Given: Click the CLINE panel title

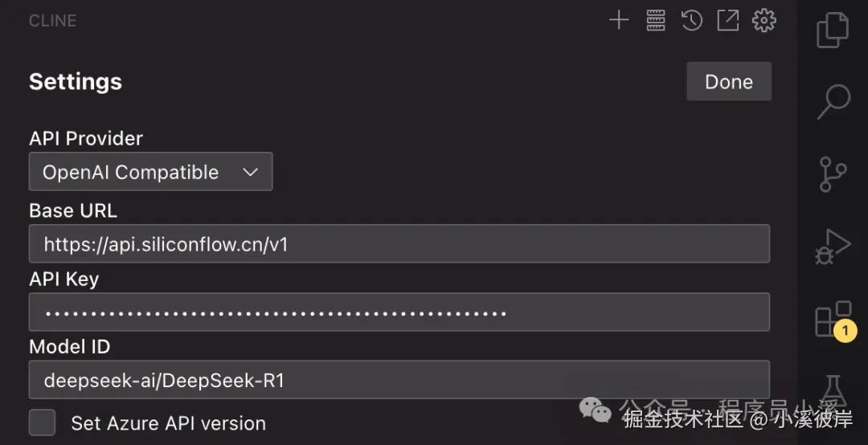Looking at the screenshot, I should click(x=53, y=21).
